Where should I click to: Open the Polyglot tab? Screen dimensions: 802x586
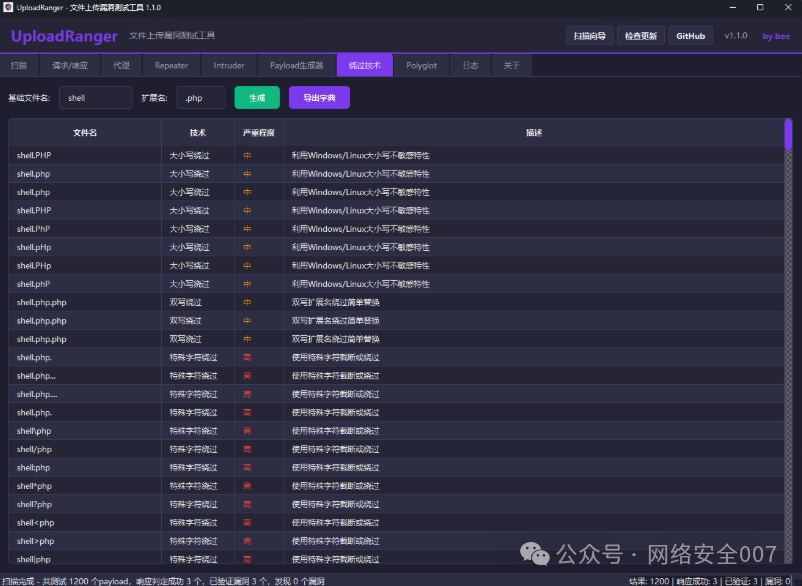(421, 65)
